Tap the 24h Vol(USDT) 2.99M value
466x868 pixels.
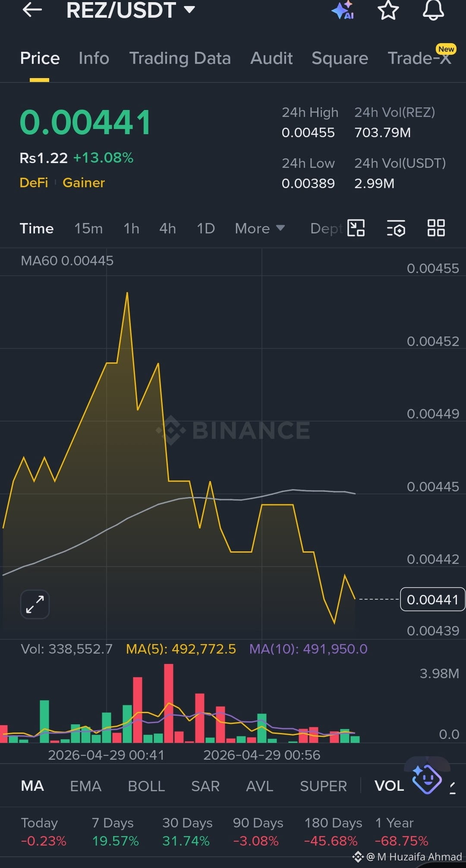374,183
